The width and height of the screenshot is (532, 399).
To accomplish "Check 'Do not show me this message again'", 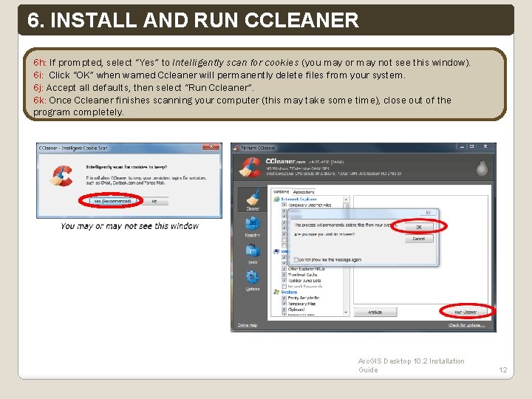I will tap(296, 259).
